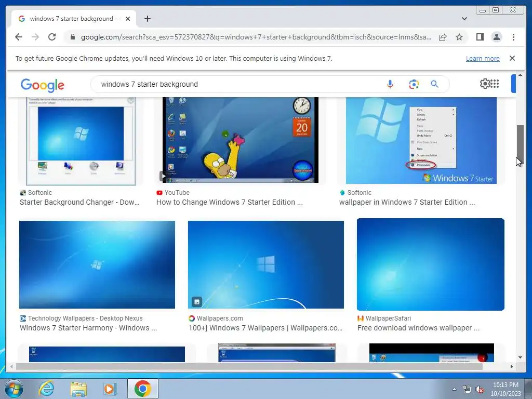Open the WallpaperSafari blue wallpaper image
The height and width of the screenshot is (399, 532).
click(x=431, y=264)
